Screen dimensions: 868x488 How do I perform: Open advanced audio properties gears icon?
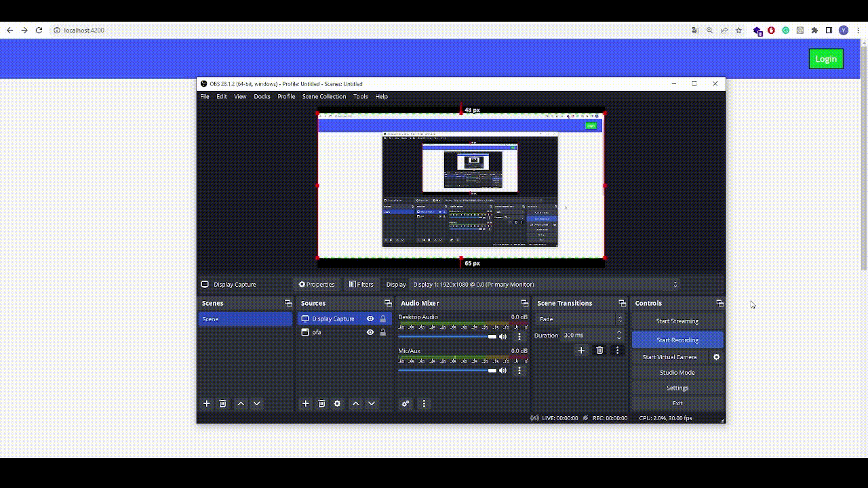click(406, 403)
